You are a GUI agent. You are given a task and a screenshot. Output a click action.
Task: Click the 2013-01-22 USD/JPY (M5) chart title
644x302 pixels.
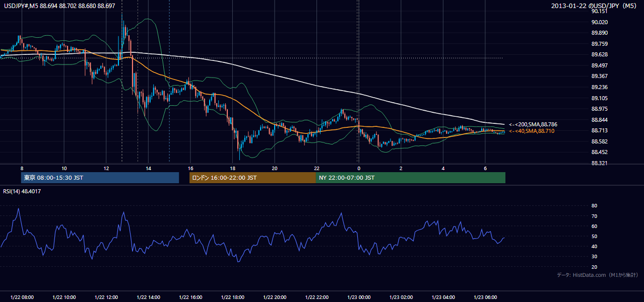coord(595,6)
